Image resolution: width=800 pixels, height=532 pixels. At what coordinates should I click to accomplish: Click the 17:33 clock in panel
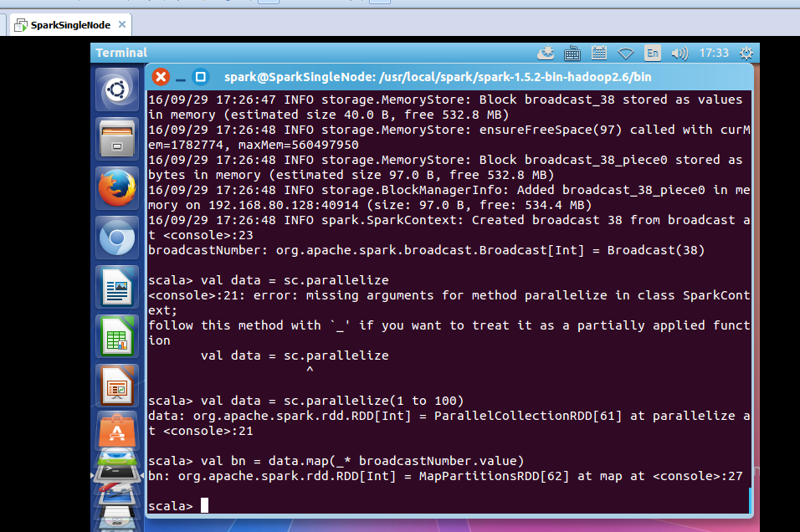point(714,53)
